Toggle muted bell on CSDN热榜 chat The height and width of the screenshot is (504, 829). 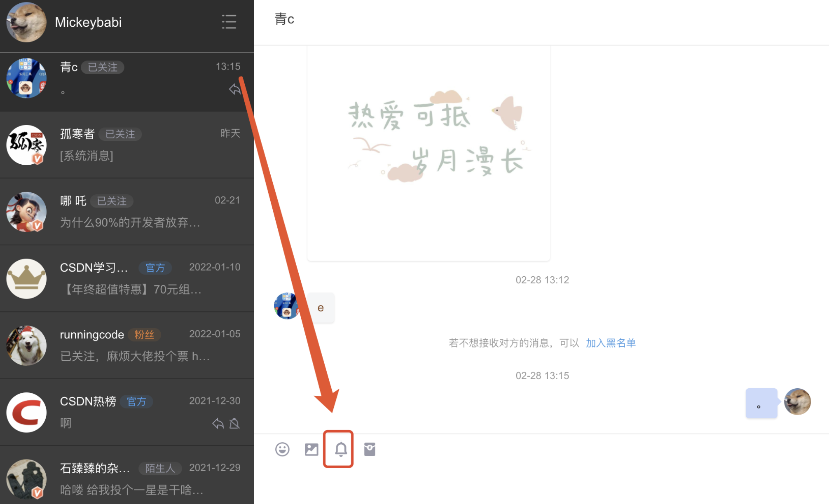tap(235, 423)
